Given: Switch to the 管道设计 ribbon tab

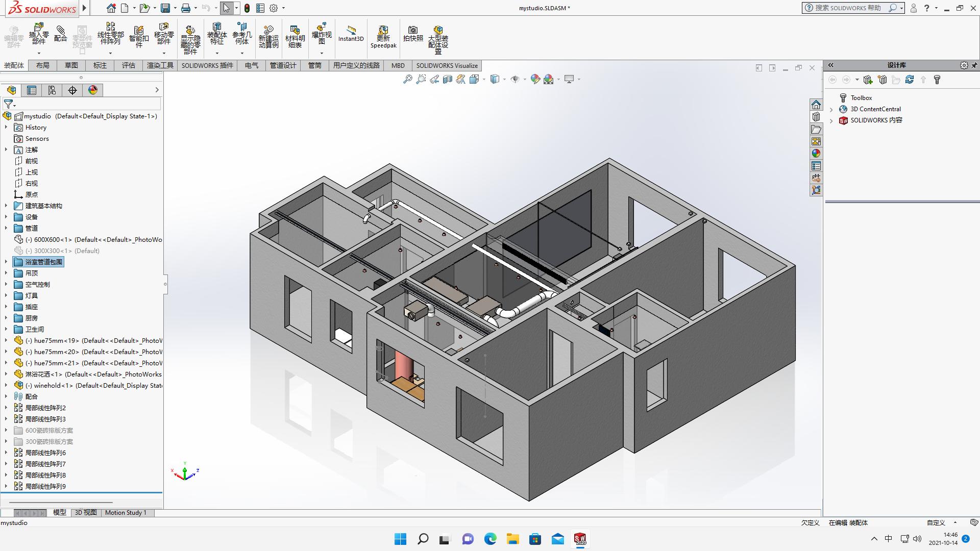Looking at the screenshot, I should (x=283, y=65).
